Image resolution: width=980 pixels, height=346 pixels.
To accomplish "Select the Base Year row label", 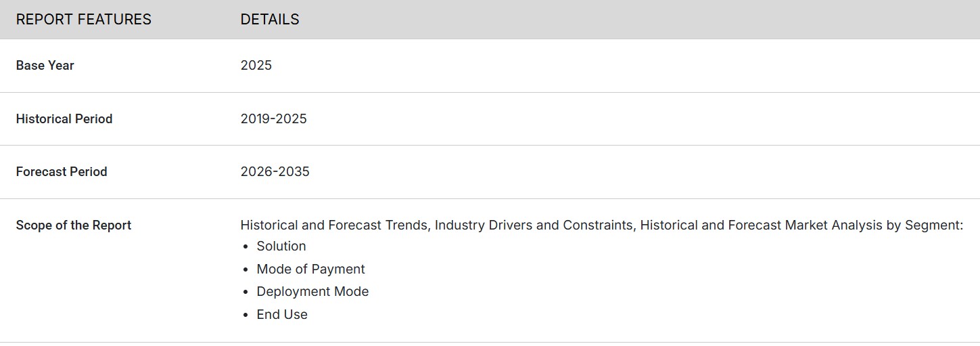I will pyautogui.click(x=45, y=66).
